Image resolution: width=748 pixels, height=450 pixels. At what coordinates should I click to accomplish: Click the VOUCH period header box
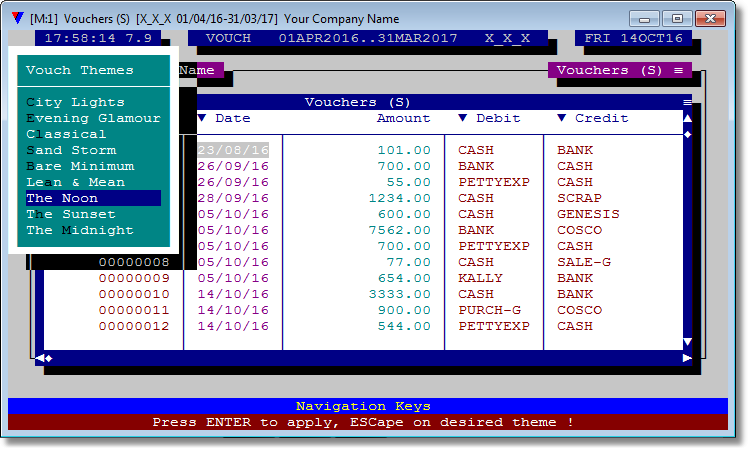[368, 38]
